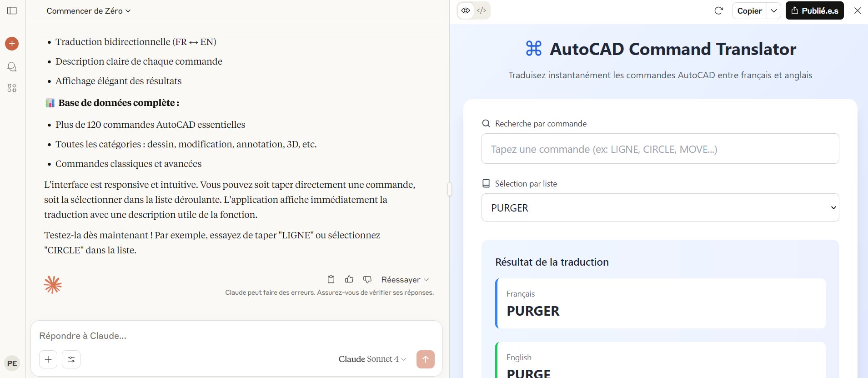
Task: Click the AutoCAD Command Translator heading
Action: 673,49
